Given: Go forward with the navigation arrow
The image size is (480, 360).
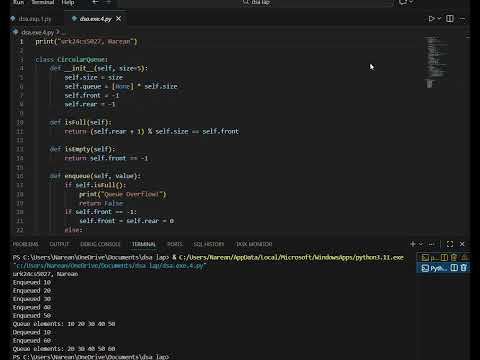Looking at the screenshot, I should click(x=109, y=2).
